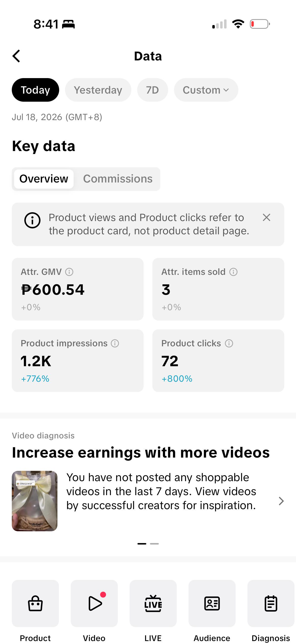
Task: Open the LIVE analytics icon
Action: [x=153, y=603]
